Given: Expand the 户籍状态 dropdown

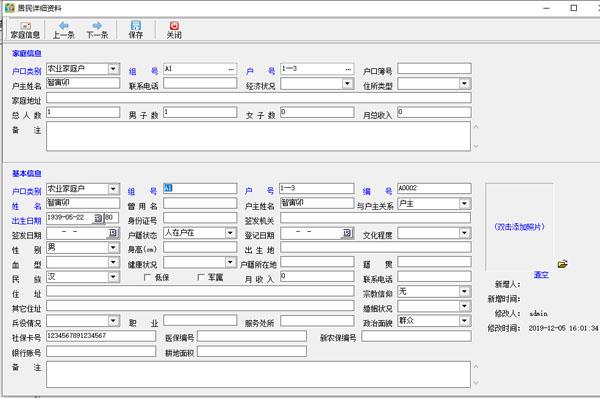Looking at the screenshot, I should point(230,233).
